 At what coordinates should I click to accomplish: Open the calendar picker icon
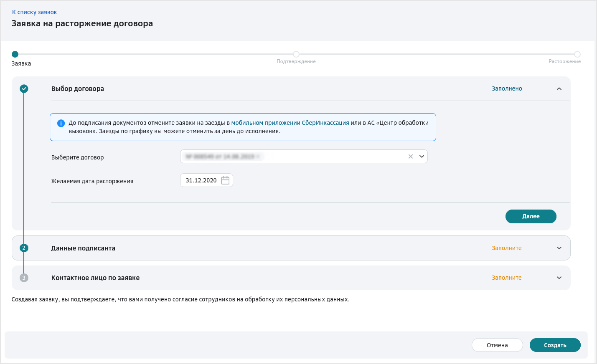pyautogui.click(x=225, y=180)
